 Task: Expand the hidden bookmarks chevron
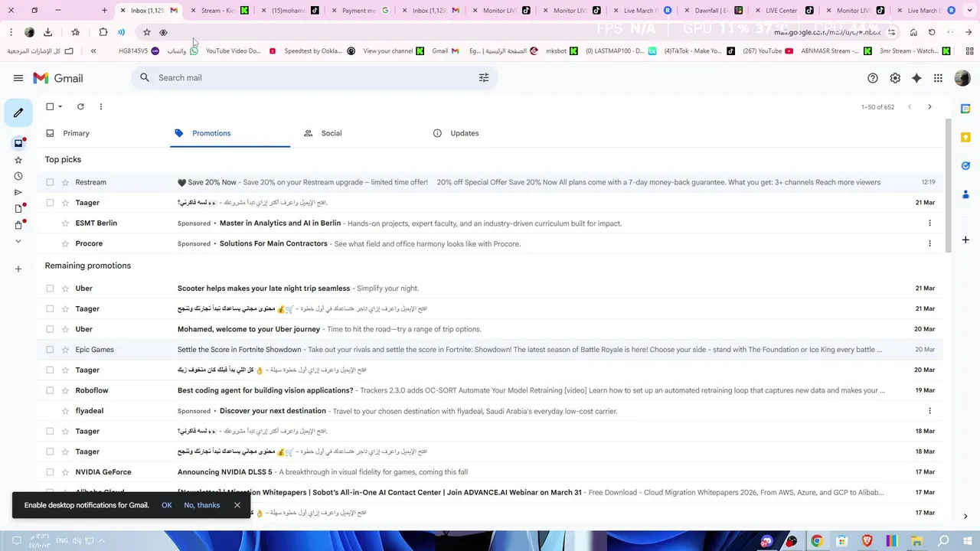(93, 51)
